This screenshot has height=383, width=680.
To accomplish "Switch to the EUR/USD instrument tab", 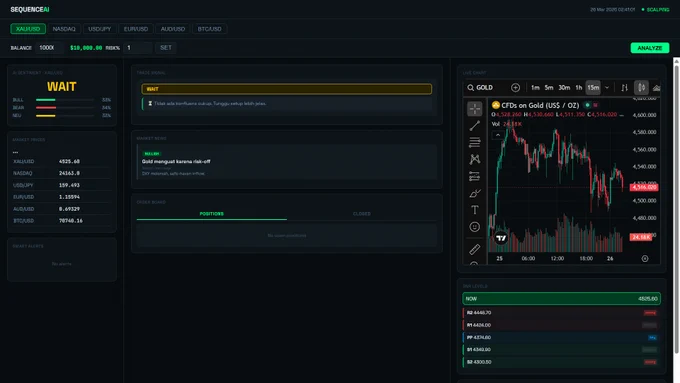I will pyautogui.click(x=136, y=29).
